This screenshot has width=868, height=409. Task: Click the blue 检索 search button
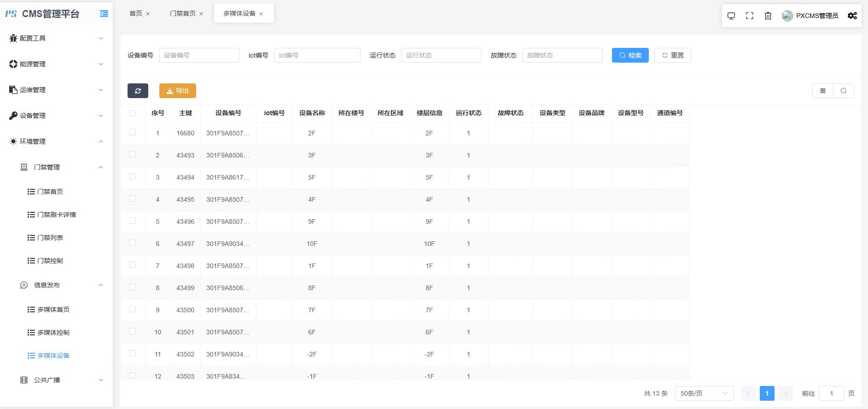pyautogui.click(x=630, y=55)
